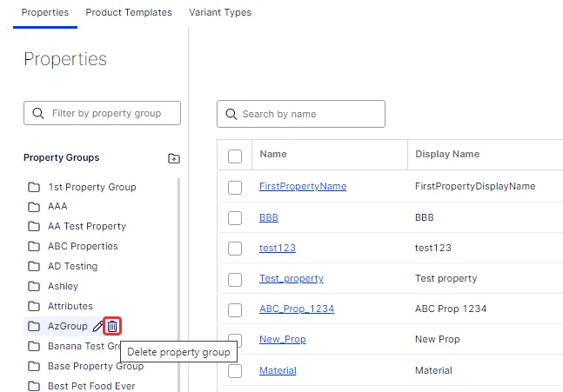
Task: Select the 1st Property Group item
Action: pos(92,187)
